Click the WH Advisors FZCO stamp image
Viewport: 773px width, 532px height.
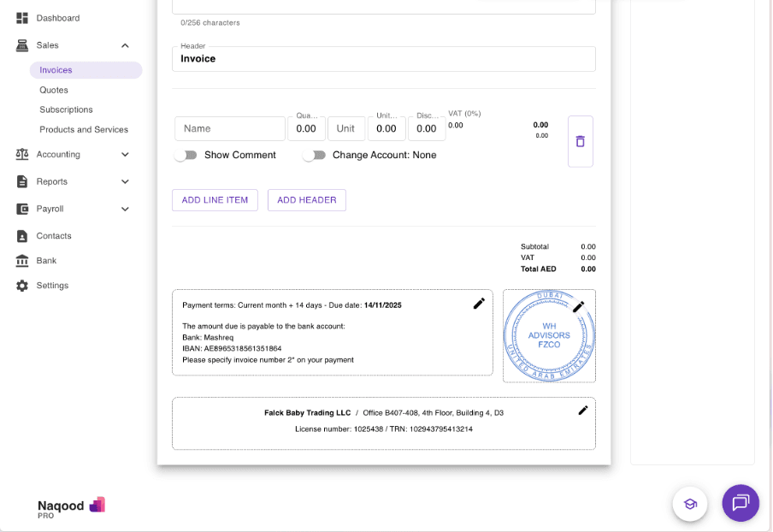pos(549,336)
